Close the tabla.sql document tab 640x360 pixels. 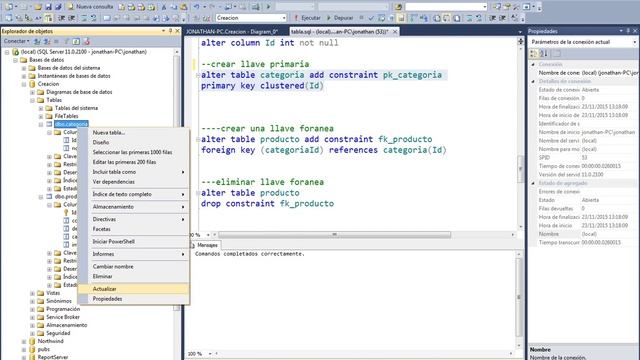[395, 31]
